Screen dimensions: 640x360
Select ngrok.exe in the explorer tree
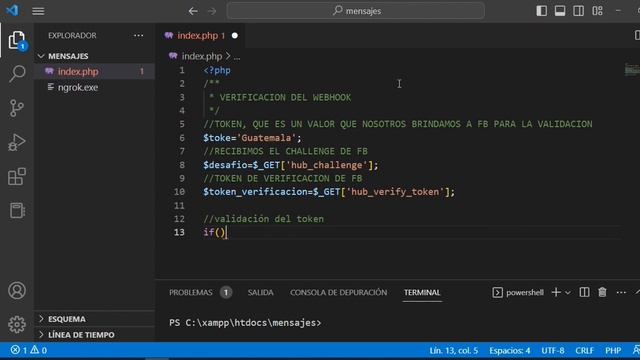94,87
